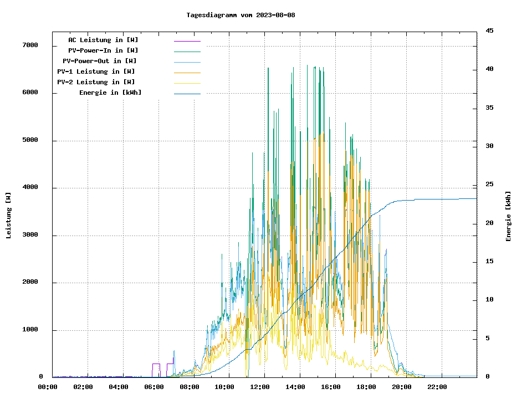532x399 pixels.
Task: Click the 20 tick on the energy axis
Action: click(x=489, y=223)
